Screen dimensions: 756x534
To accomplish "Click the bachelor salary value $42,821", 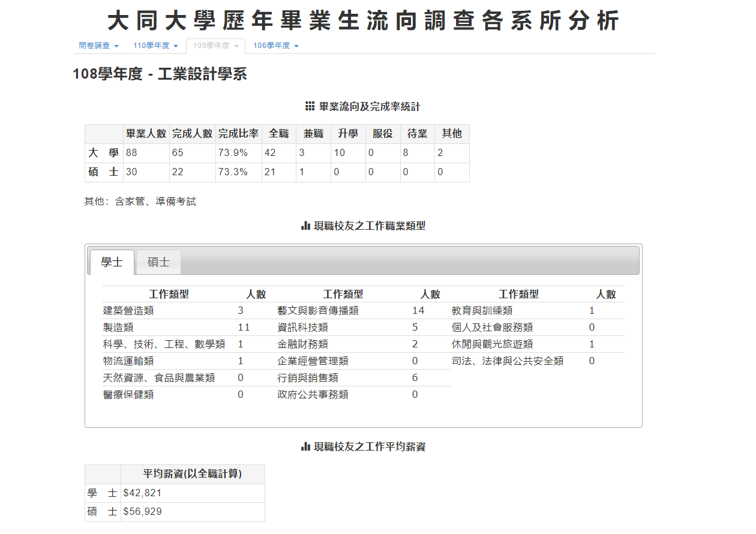I will pos(193,493).
